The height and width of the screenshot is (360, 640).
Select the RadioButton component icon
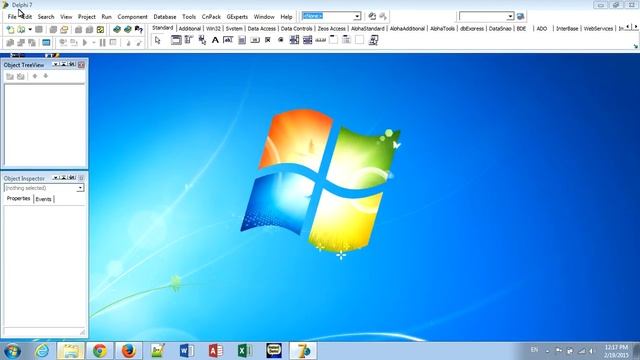click(281, 40)
